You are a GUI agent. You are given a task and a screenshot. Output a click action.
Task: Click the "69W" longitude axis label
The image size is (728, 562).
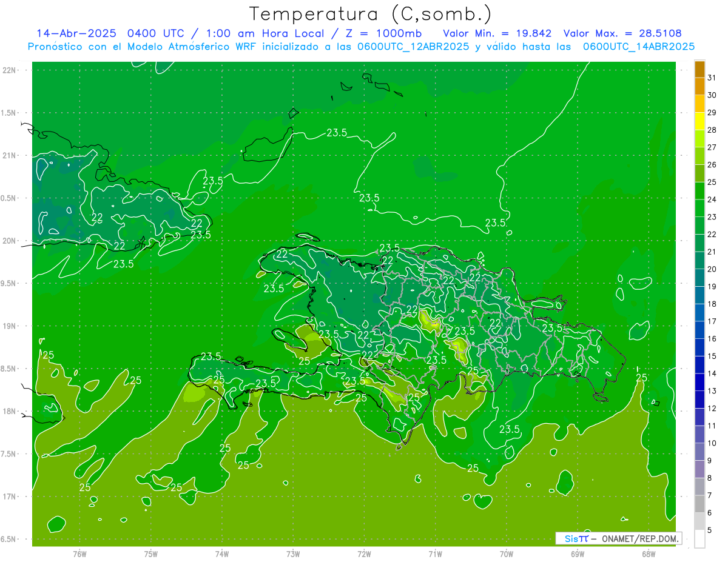[x=578, y=554]
